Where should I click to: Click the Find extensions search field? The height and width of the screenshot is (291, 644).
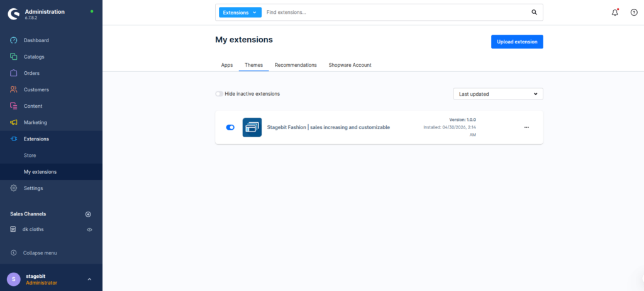coord(396,13)
